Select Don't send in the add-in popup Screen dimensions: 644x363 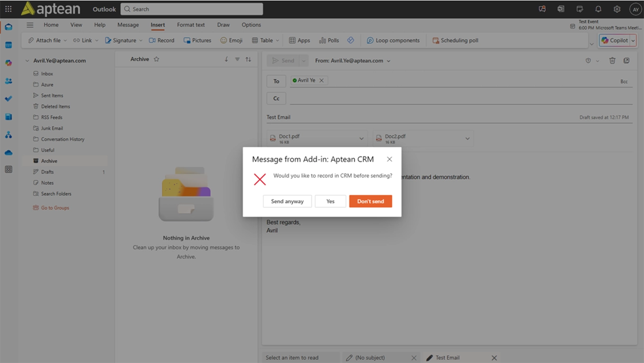point(370,201)
